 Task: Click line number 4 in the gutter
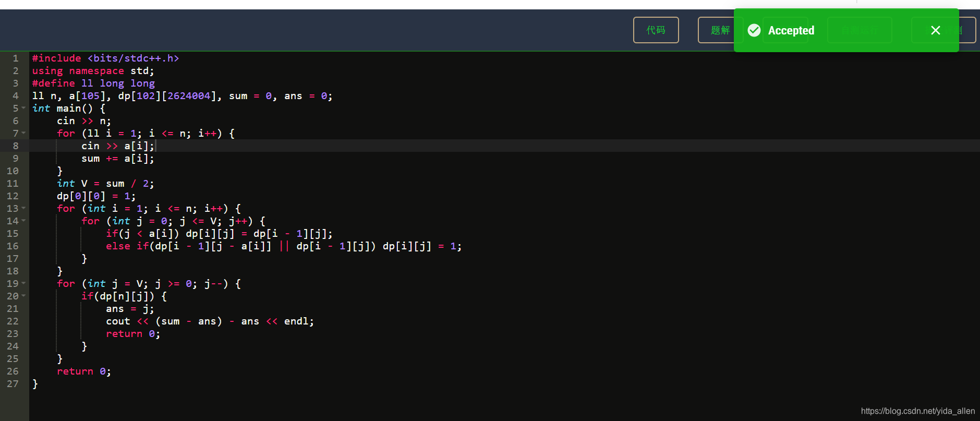(16, 95)
